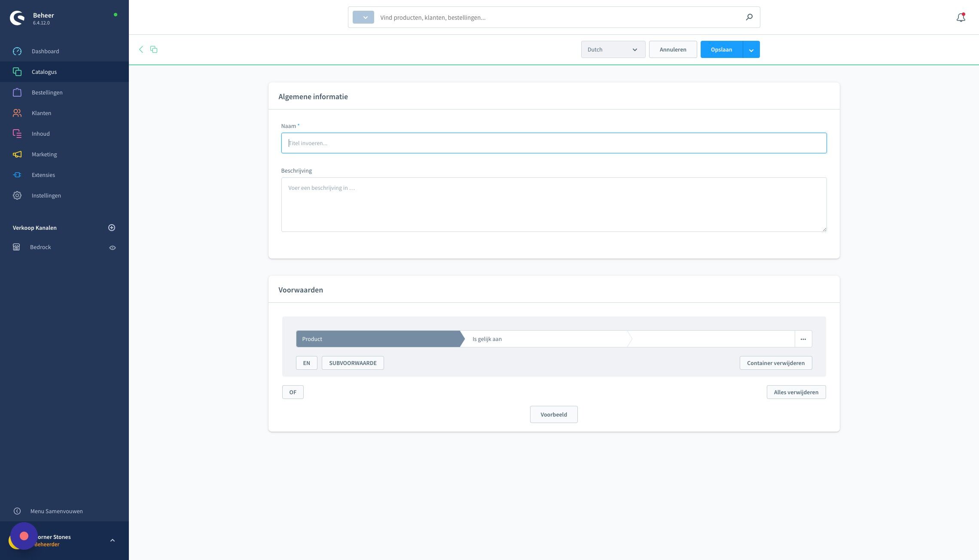Select the Bedrock sales channel
This screenshot has width=979, height=560.
[x=40, y=247]
